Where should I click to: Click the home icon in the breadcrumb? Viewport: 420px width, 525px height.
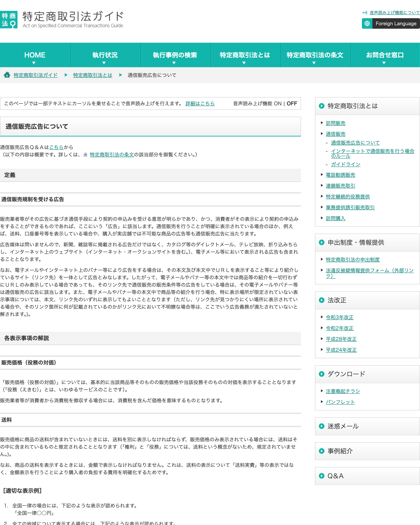(7, 75)
